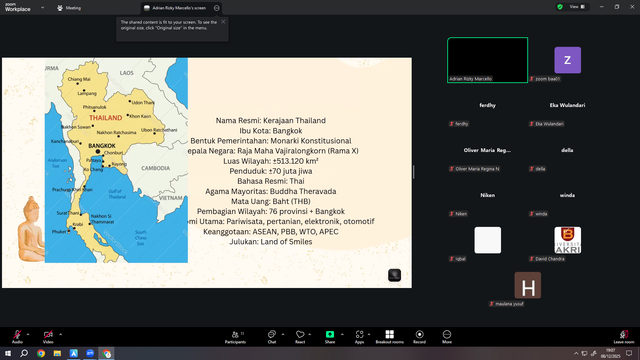The width and height of the screenshot is (640, 360).
Task: Start video with the Video button
Action: (48, 336)
